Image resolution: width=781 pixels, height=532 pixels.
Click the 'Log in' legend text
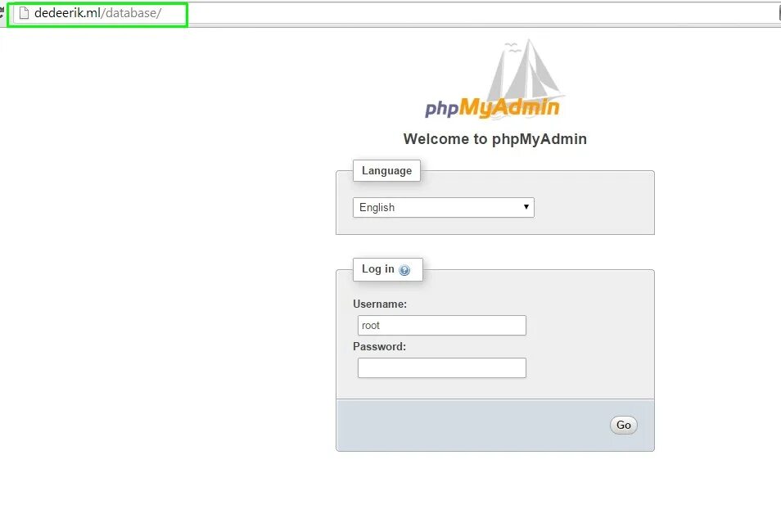click(378, 269)
